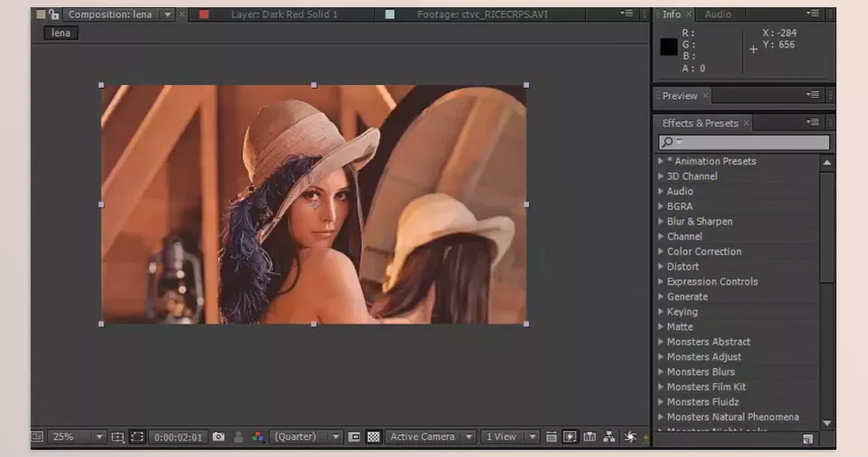Click the Show Snapshot person icon
The width and height of the screenshot is (868, 457).
[239, 437]
